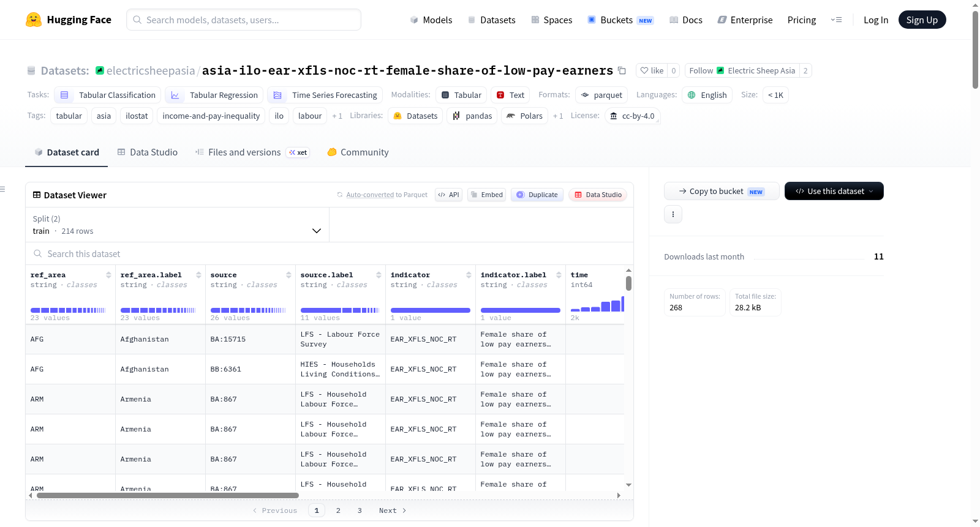Open the Models menu item

point(431,20)
